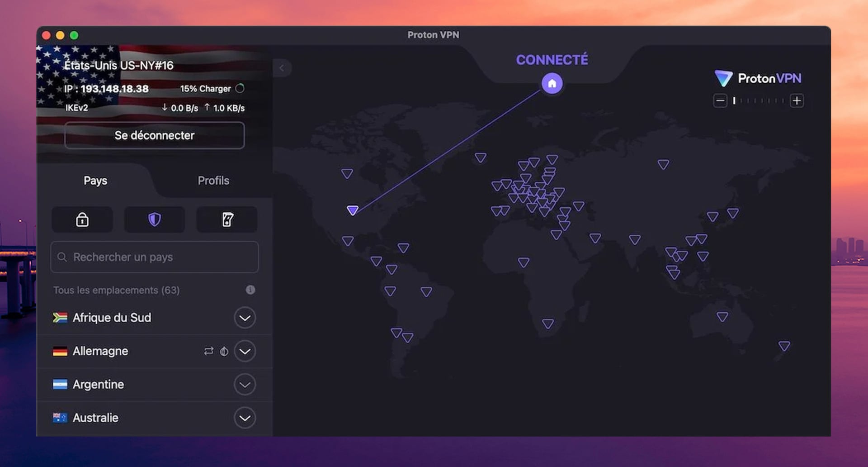Expand the Australie server list
Viewport: 868px width, 467px height.
coord(245,417)
